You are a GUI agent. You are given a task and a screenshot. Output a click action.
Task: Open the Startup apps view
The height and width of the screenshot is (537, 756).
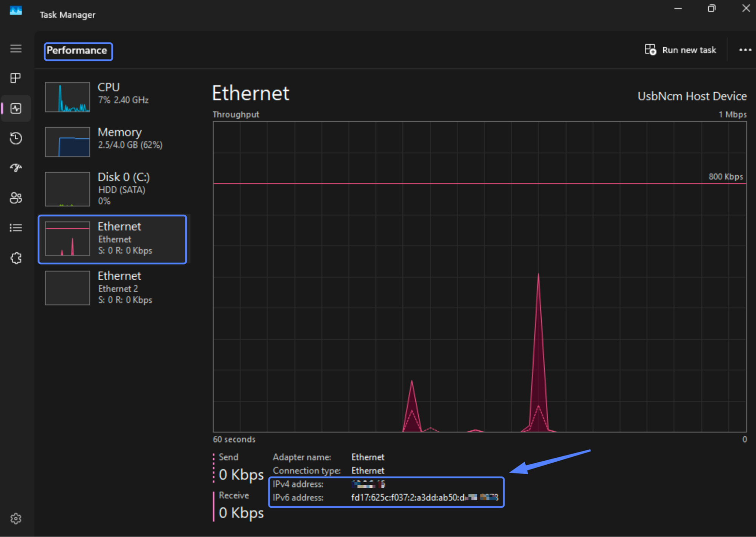coord(16,168)
